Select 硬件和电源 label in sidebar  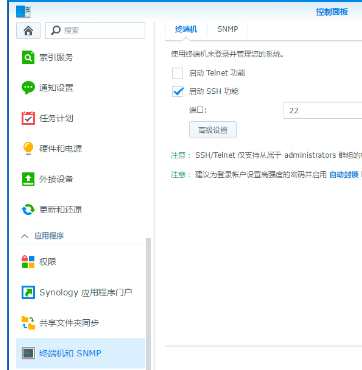[60, 149]
